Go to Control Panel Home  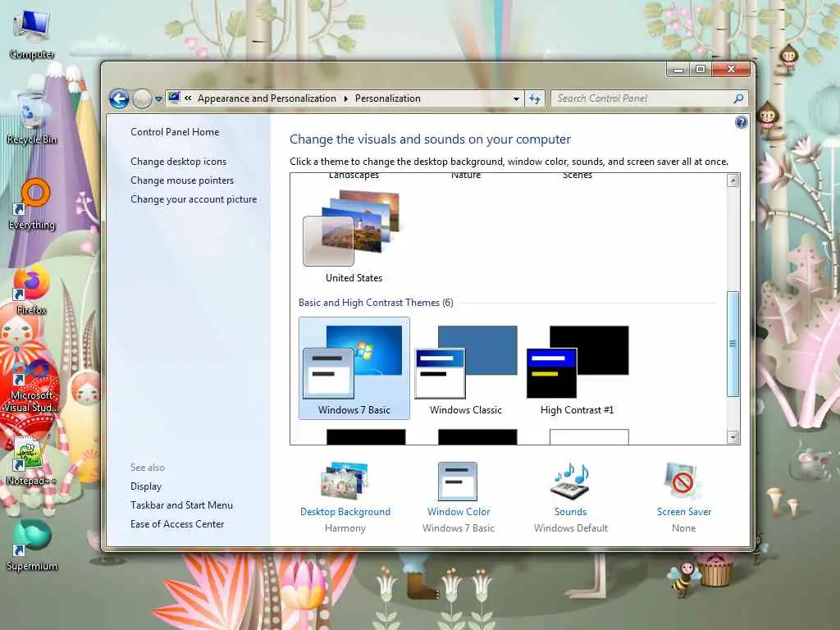175,132
